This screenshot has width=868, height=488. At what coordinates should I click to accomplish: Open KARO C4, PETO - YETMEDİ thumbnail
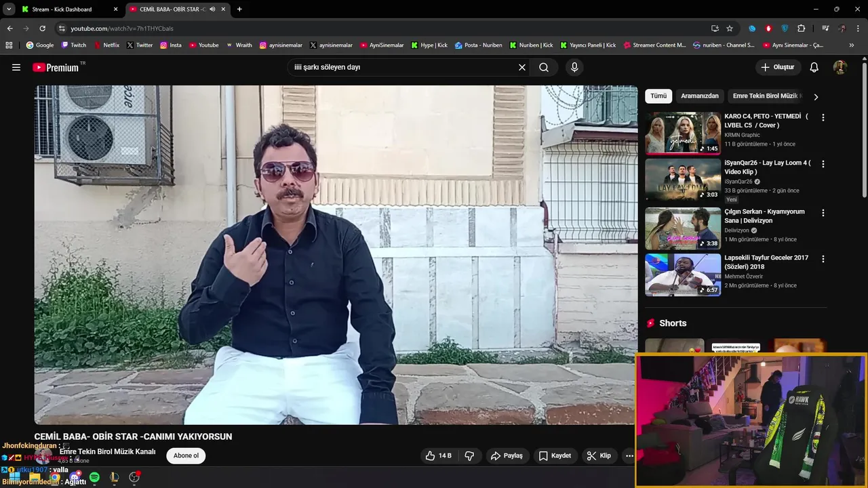tap(683, 133)
